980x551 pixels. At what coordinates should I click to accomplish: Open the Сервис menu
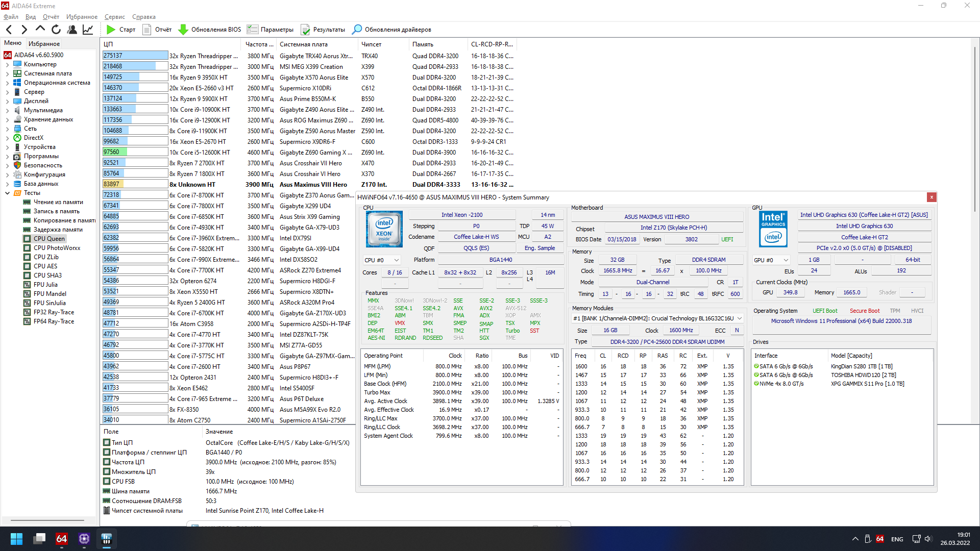tap(114, 17)
